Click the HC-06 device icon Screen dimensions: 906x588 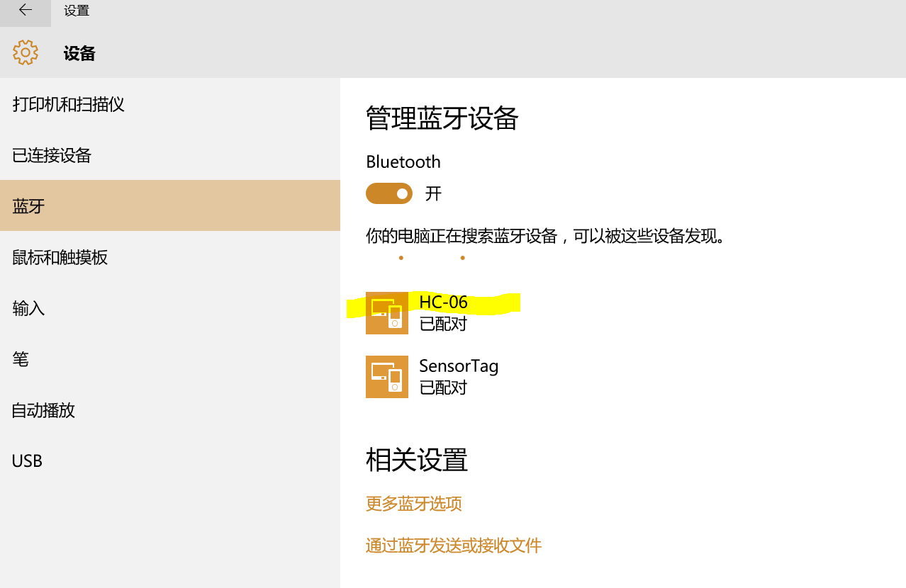[386, 312]
